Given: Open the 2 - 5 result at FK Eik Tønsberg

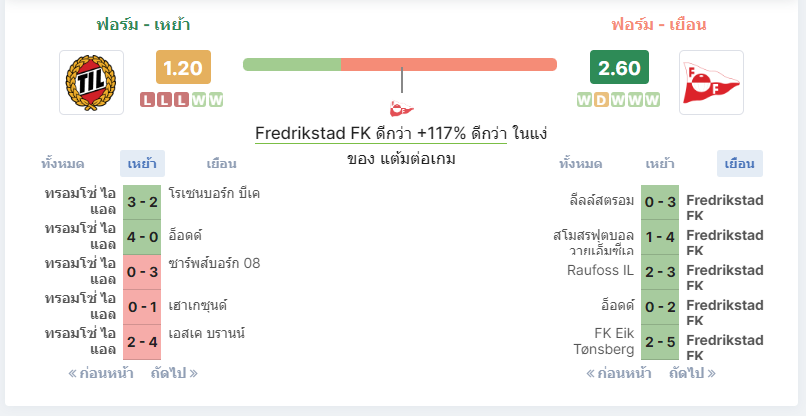Looking at the screenshot, I should click(660, 342).
